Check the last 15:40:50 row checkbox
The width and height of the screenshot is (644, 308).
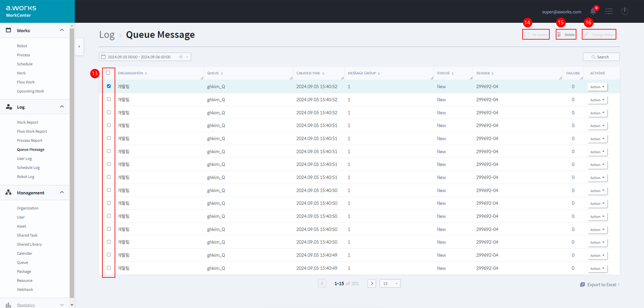109,242
